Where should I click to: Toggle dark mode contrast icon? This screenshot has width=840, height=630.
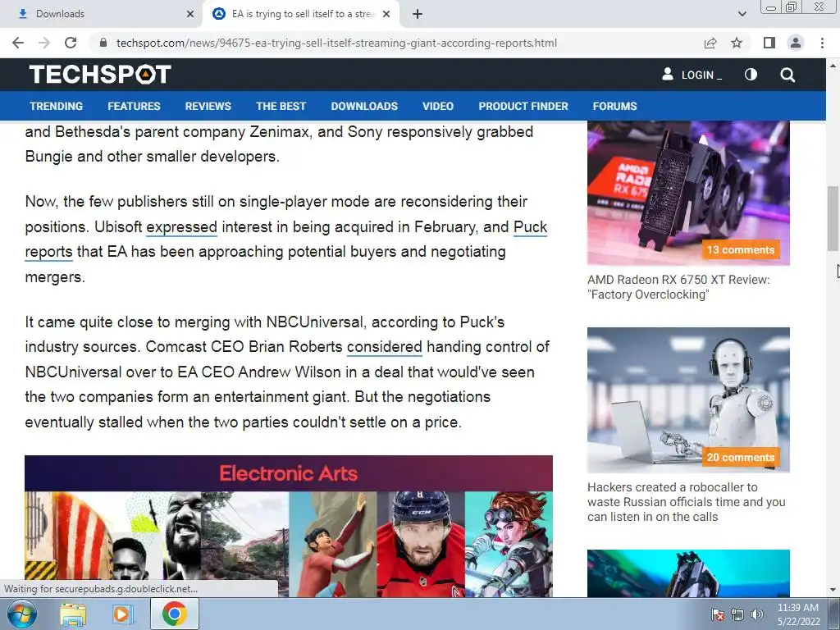click(751, 75)
